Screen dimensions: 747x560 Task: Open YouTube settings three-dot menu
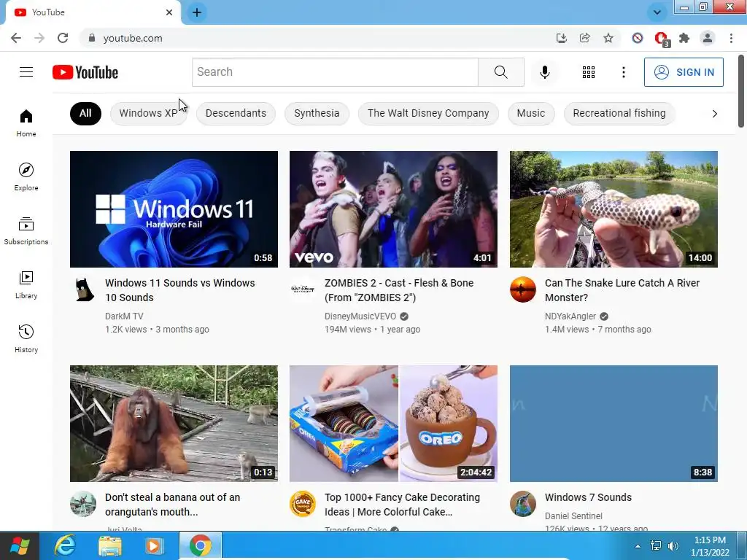coord(623,72)
